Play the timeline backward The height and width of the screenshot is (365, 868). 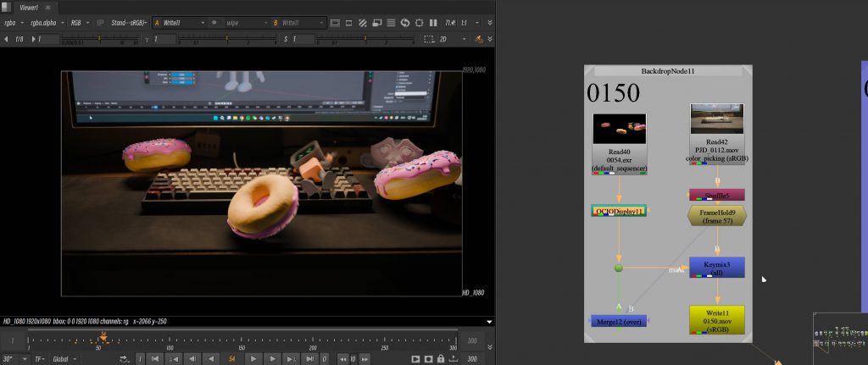[x=212, y=359]
